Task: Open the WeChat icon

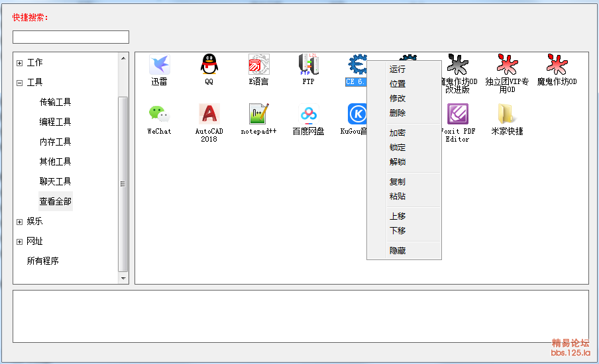Action: point(159,114)
